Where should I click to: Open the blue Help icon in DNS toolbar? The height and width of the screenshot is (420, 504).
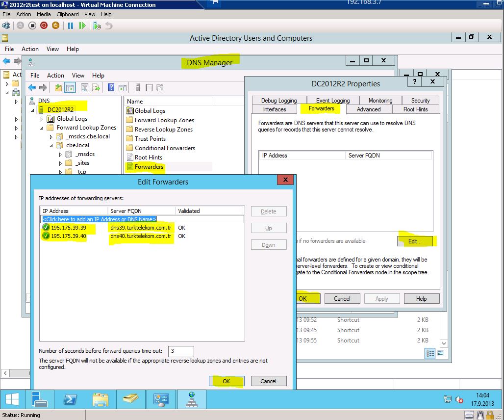click(111, 87)
